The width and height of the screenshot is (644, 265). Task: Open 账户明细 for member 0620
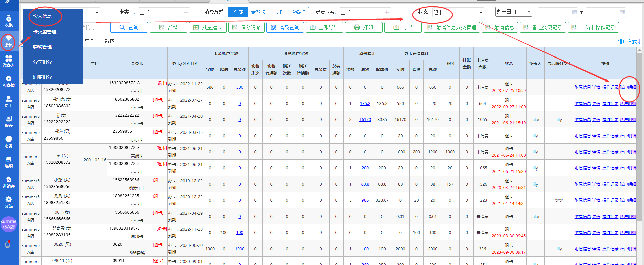(x=628, y=249)
